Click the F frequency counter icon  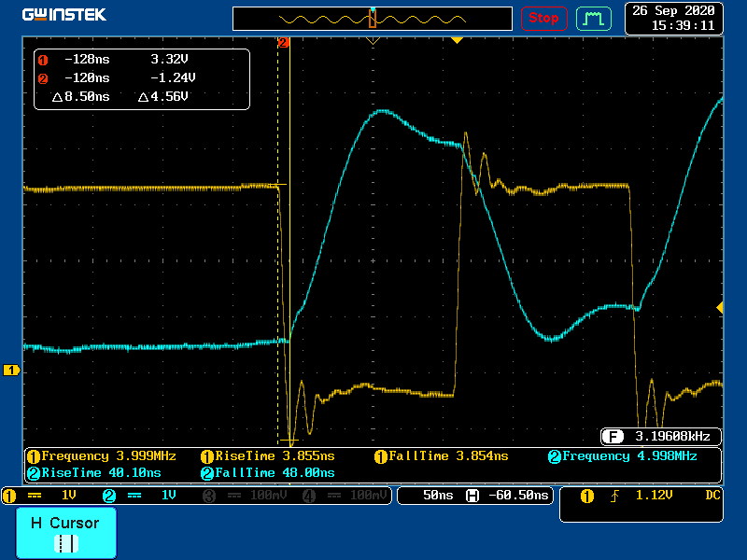(x=613, y=436)
